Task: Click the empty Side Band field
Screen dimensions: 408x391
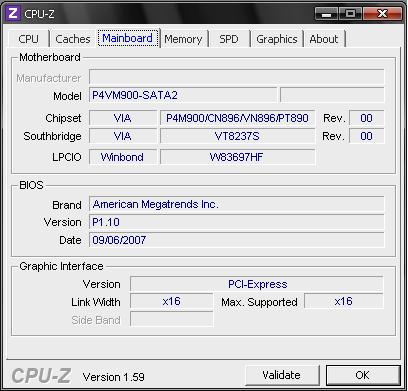Action: [171, 319]
